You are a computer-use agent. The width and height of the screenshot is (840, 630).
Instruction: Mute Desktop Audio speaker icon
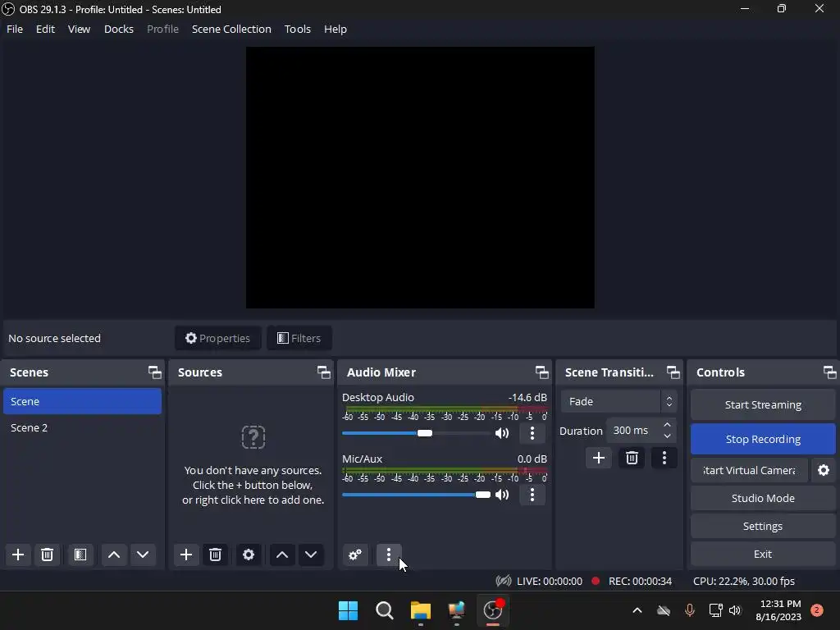click(502, 433)
